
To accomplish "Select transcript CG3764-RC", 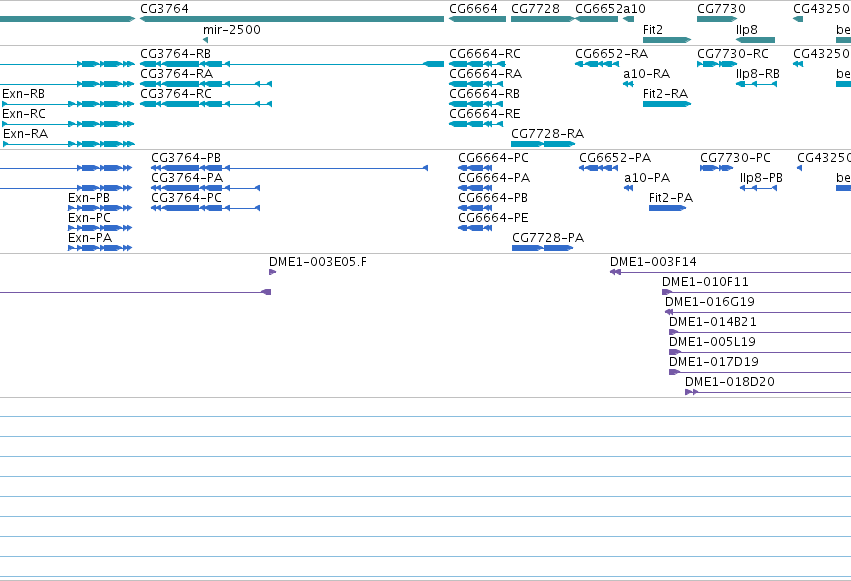I will 176,94.
